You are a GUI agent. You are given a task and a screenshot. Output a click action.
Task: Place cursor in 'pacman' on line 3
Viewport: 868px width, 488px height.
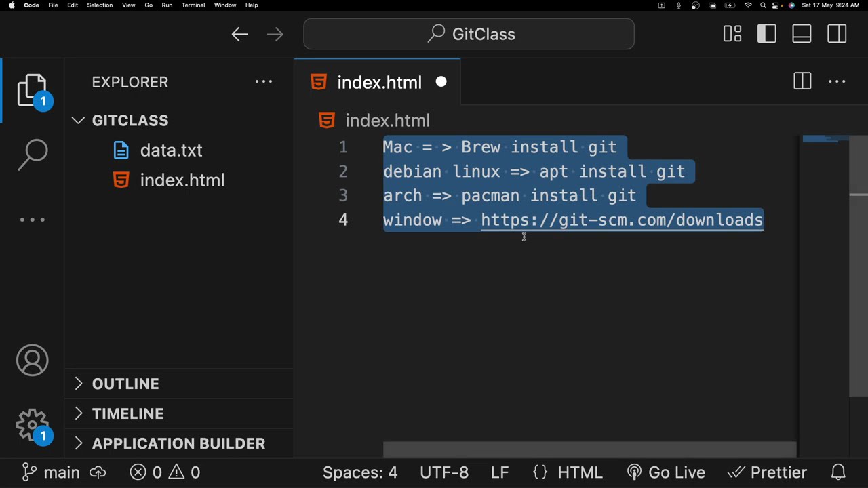(490, 196)
